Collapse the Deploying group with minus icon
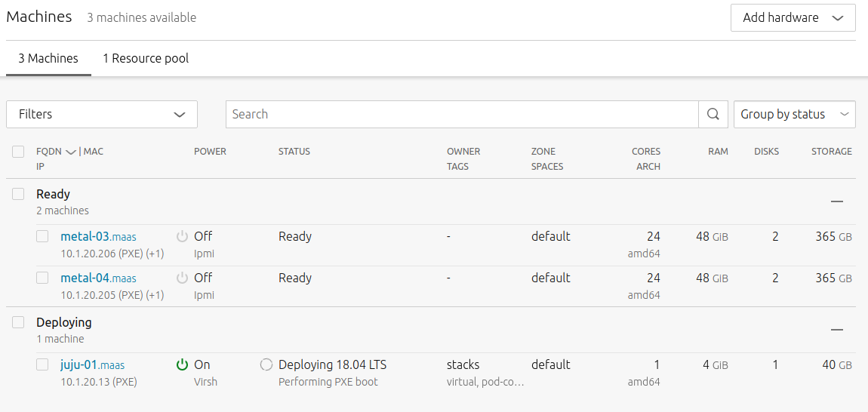The image size is (868, 412). (836, 330)
